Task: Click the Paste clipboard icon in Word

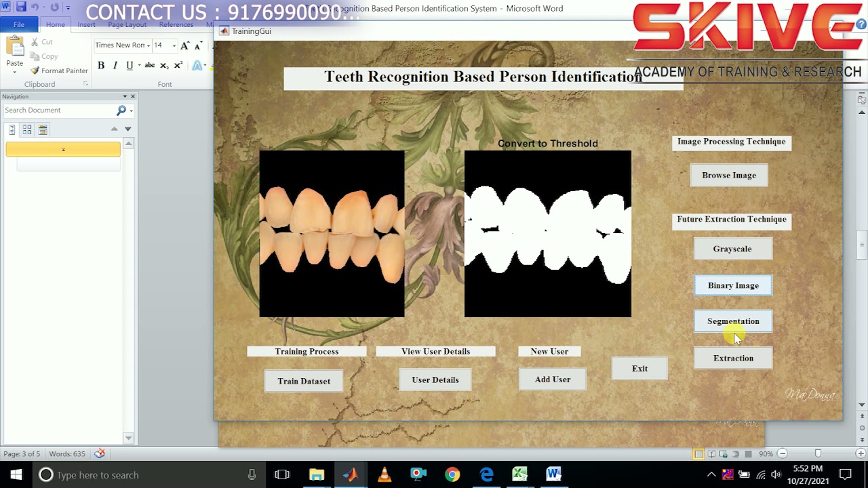Action: click(14, 46)
